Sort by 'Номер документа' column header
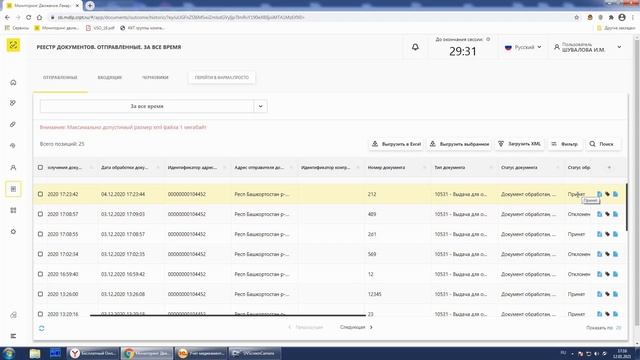This screenshot has width=640, height=360. click(x=386, y=167)
